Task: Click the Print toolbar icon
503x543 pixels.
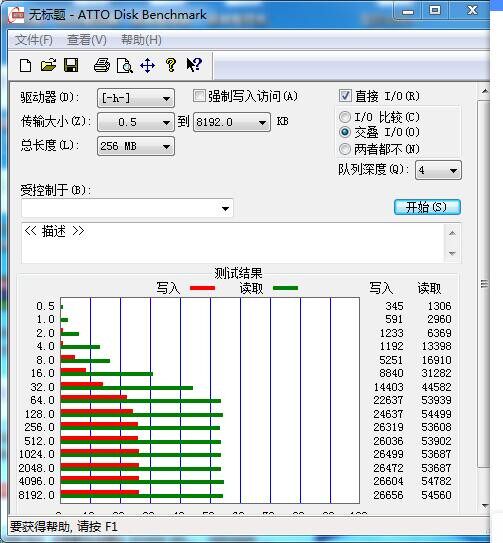Action: click(x=102, y=65)
